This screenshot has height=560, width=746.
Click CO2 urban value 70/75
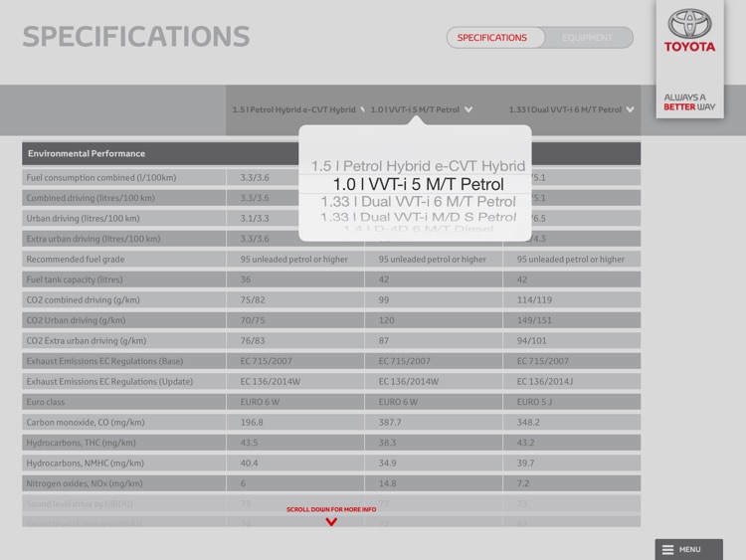coord(253,320)
